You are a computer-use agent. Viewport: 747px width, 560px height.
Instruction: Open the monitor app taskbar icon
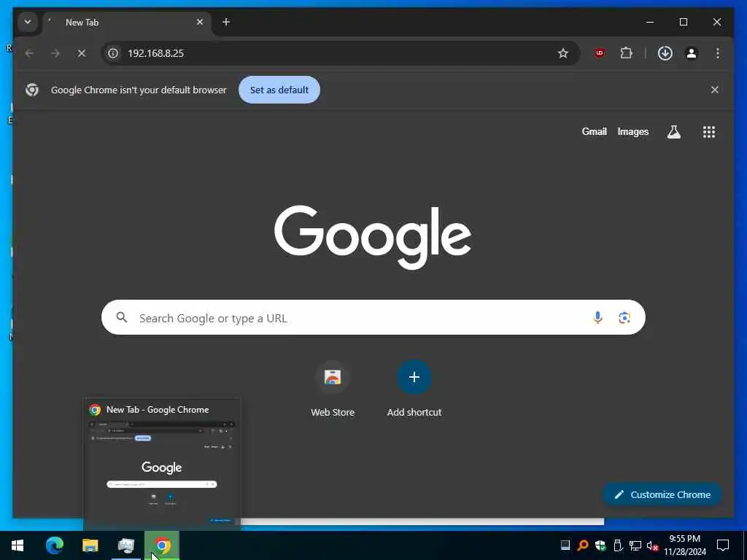pos(125,545)
